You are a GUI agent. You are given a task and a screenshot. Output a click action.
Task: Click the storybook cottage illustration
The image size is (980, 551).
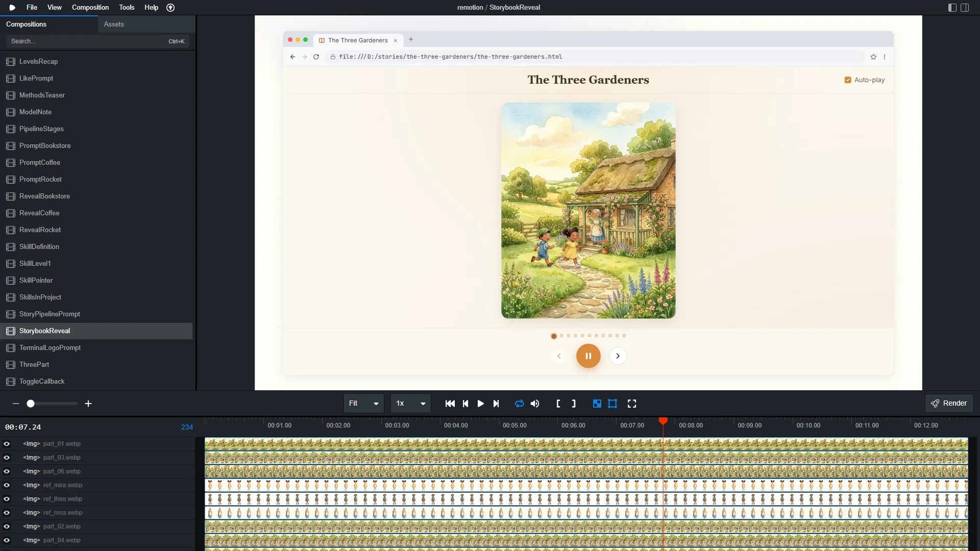click(x=588, y=211)
